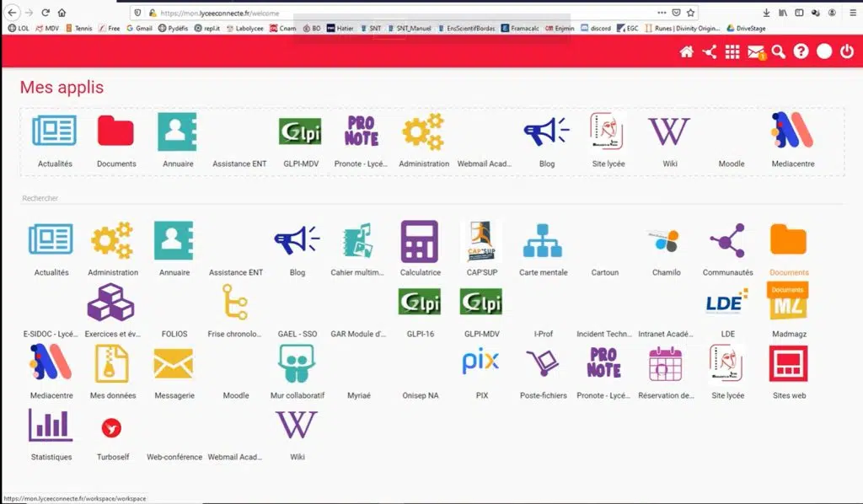Go to portal home via house icon
The width and height of the screenshot is (863, 504).
pyautogui.click(x=686, y=51)
